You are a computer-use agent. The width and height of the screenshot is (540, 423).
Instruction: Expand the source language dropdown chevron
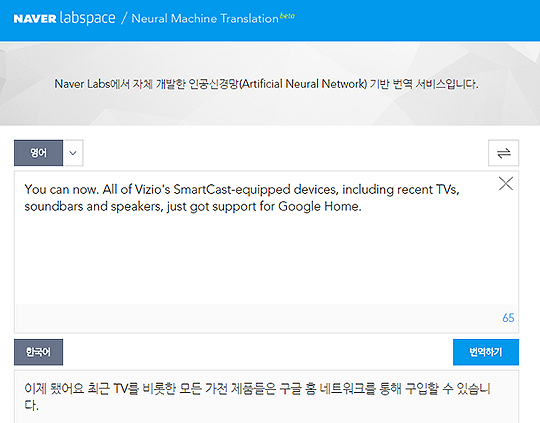(x=73, y=153)
